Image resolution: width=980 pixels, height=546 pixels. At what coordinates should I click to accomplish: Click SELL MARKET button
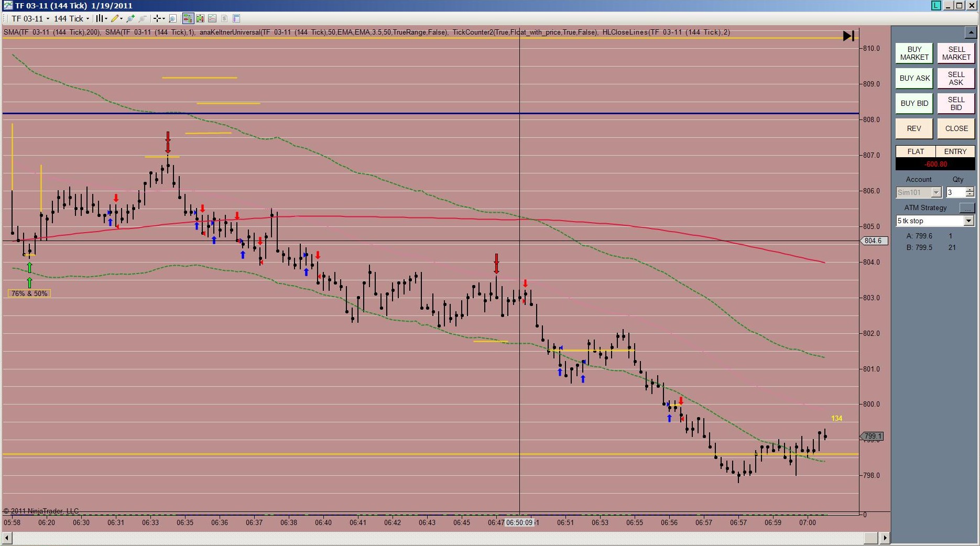pyautogui.click(x=956, y=53)
